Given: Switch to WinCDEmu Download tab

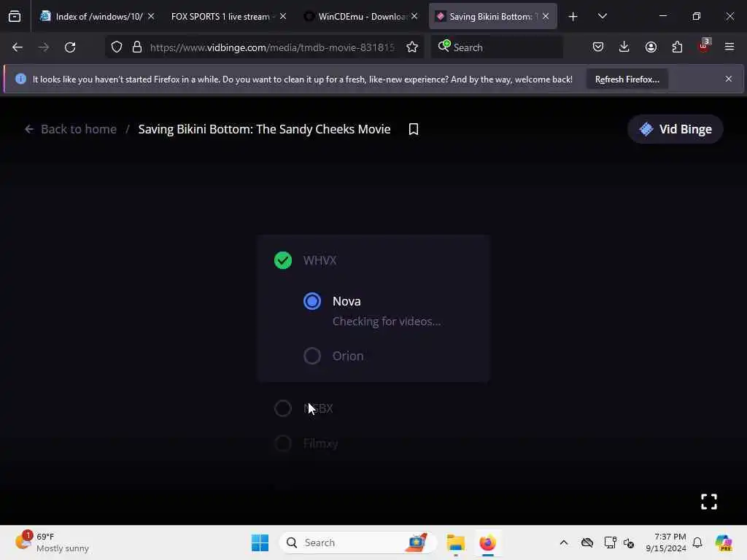Looking at the screenshot, I should (x=360, y=17).
